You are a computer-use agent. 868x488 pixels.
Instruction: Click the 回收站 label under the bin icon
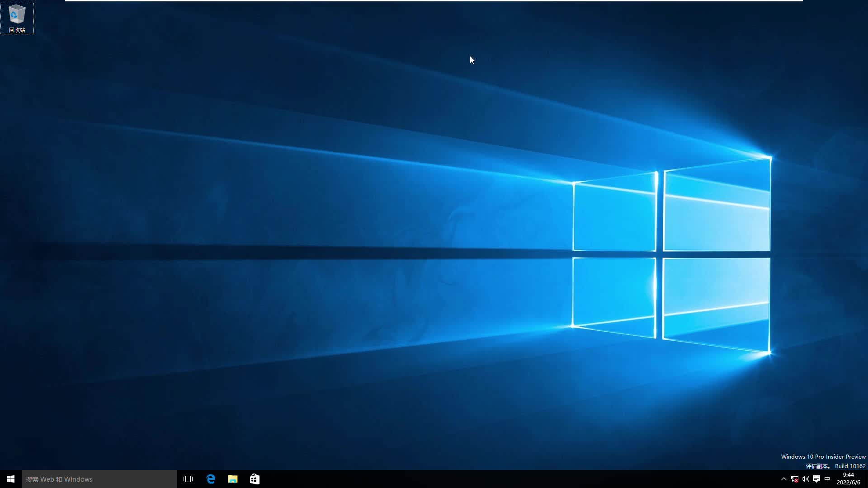click(x=17, y=30)
